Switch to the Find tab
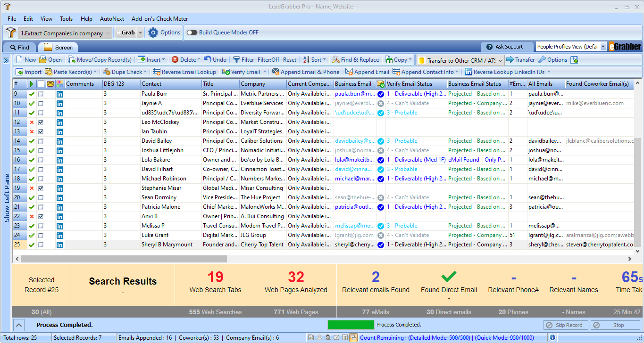 pyautogui.click(x=19, y=47)
